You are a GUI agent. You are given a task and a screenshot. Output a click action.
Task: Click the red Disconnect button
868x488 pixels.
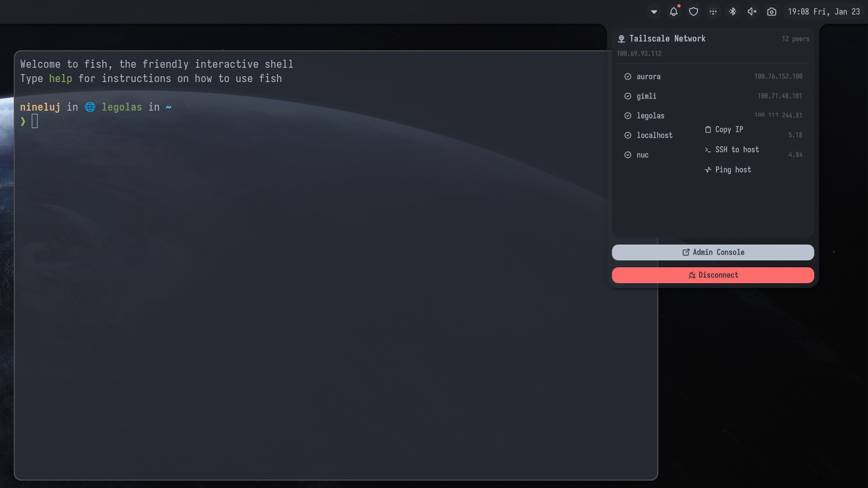[713, 275]
